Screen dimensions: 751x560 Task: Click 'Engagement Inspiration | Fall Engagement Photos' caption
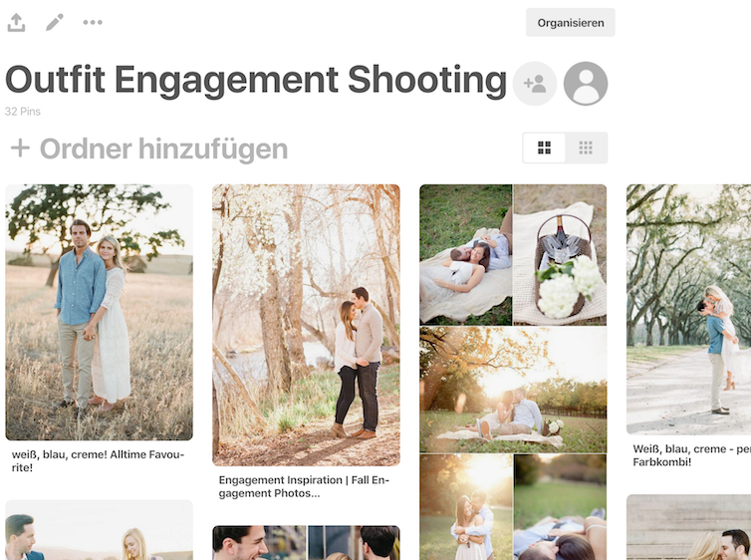point(304,486)
